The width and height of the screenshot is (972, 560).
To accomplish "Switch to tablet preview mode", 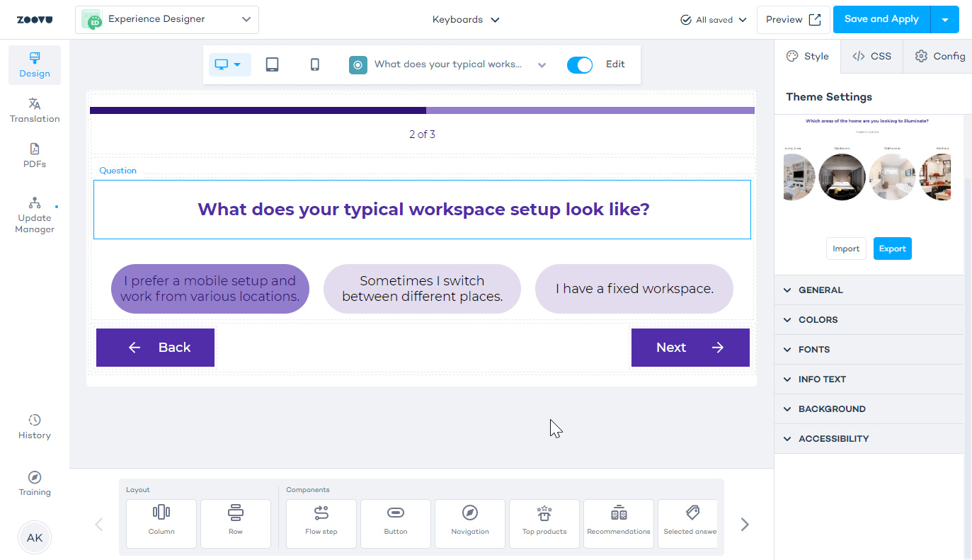I will pos(272,64).
